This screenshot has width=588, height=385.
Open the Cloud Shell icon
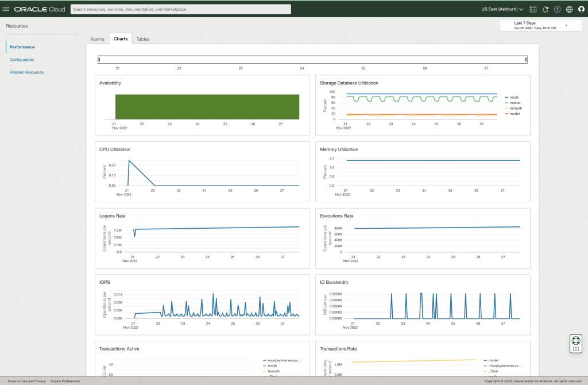point(534,9)
